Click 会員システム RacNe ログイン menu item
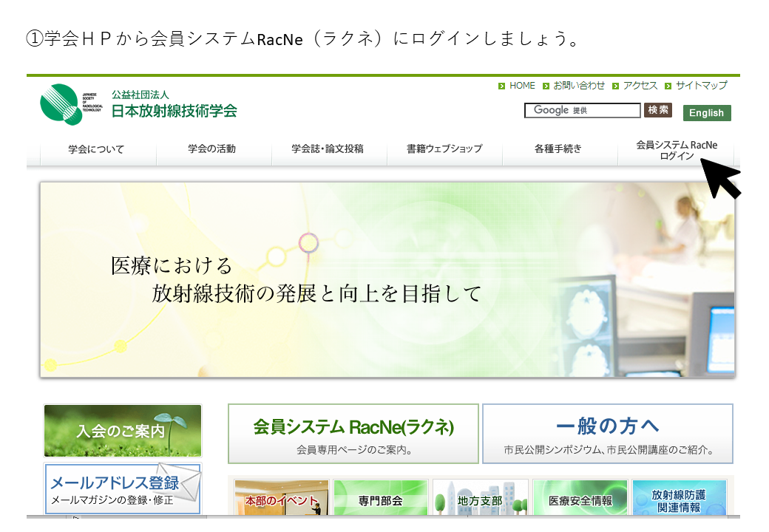This screenshot has width=769, height=532. 676,150
